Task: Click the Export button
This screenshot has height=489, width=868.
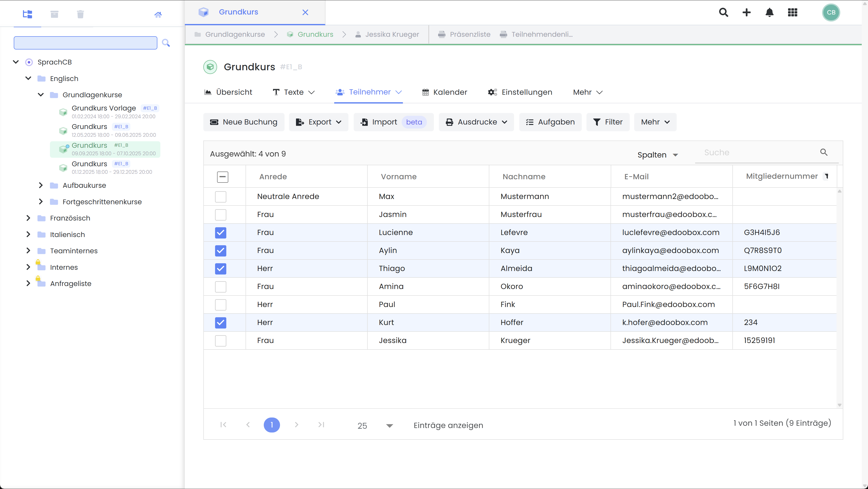Action: click(x=318, y=122)
